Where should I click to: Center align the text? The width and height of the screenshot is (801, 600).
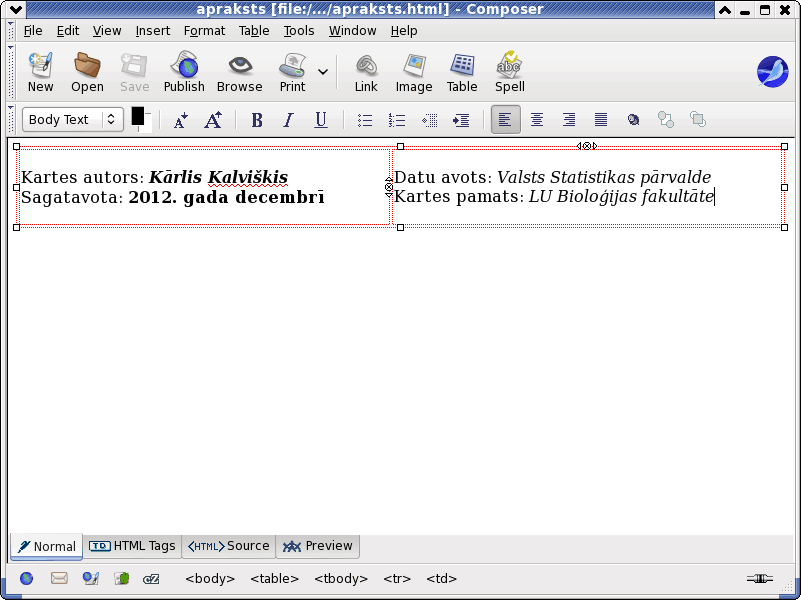point(537,120)
